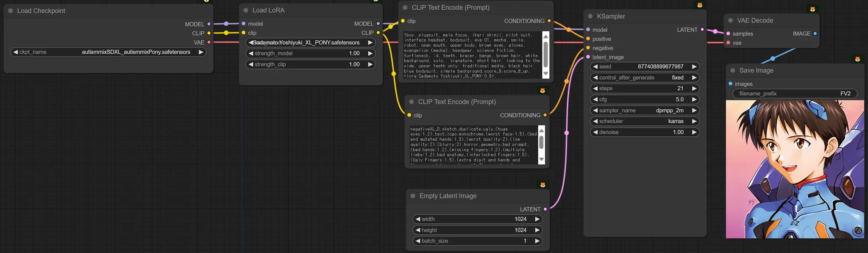868x253 pixels.
Task: Click the model input port on KSampler
Action: click(x=588, y=30)
